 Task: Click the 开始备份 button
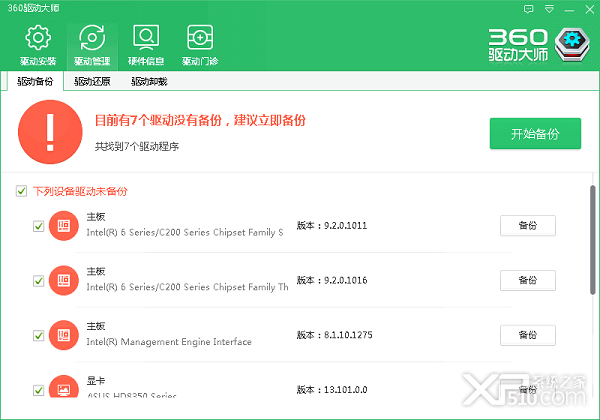(x=535, y=133)
